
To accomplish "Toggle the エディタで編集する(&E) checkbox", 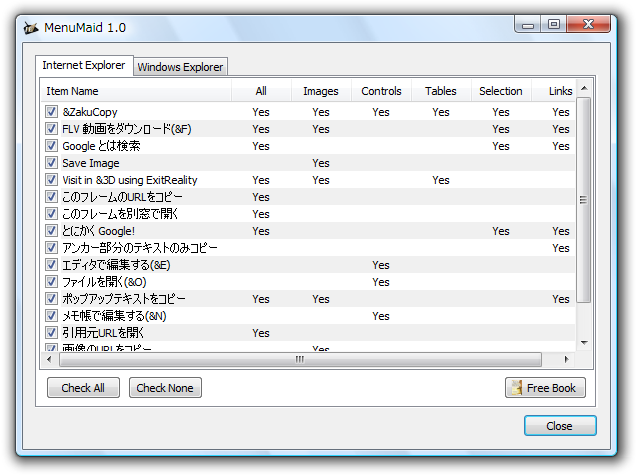I will [x=51, y=265].
